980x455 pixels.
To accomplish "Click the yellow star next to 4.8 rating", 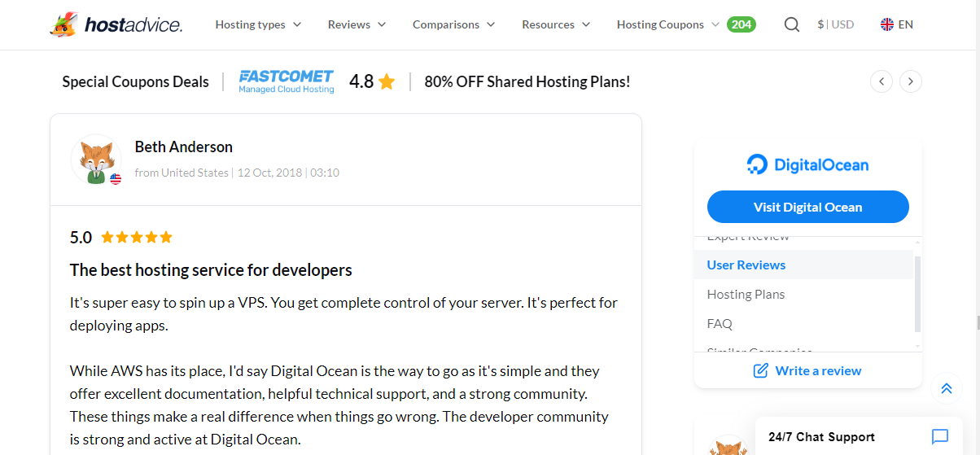I will pos(387,81).
